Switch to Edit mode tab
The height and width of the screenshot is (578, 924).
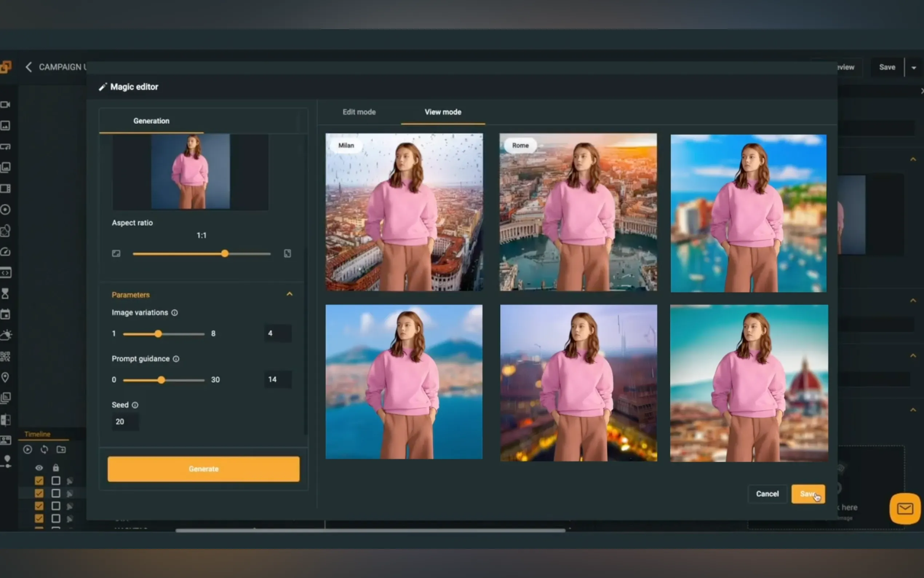click(359, 112)
